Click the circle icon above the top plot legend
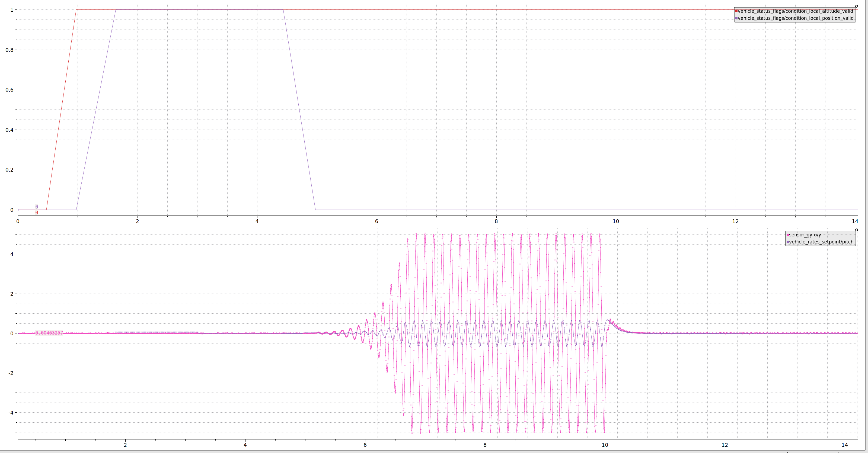Image resolution: width=868 pixels, height=453 pixels. (856, 5)
